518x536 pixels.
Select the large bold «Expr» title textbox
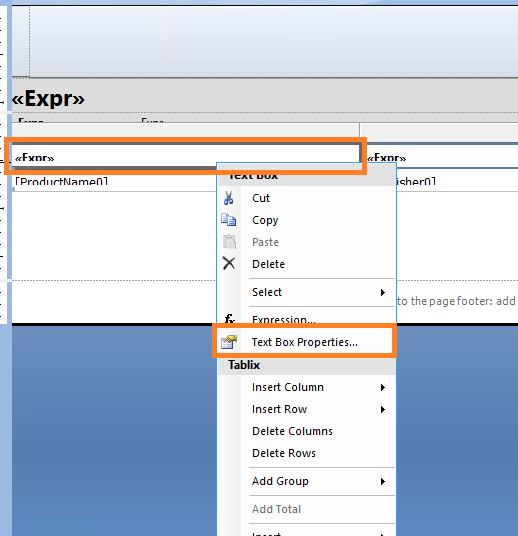(x=48, y=99)
